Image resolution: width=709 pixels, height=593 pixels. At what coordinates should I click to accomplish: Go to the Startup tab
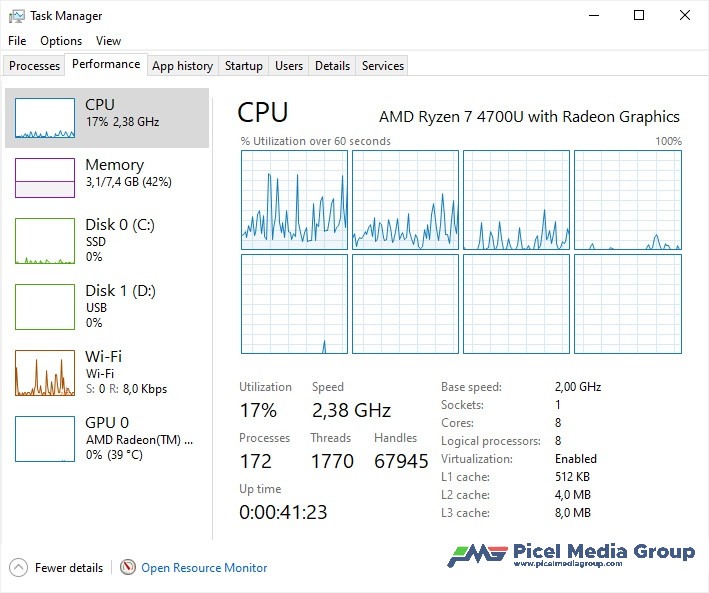[243, 66]
